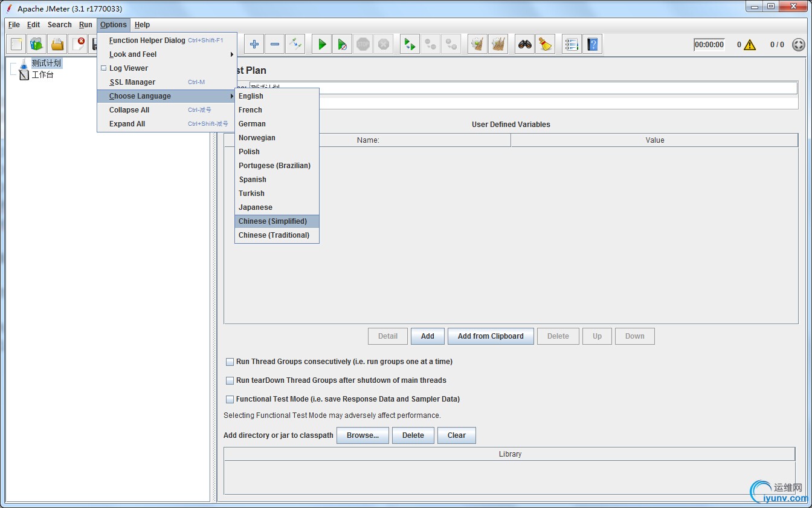Click the elapsed time 00:00:00 field
The width and height of the screenshot is (812, 508).
709,45
